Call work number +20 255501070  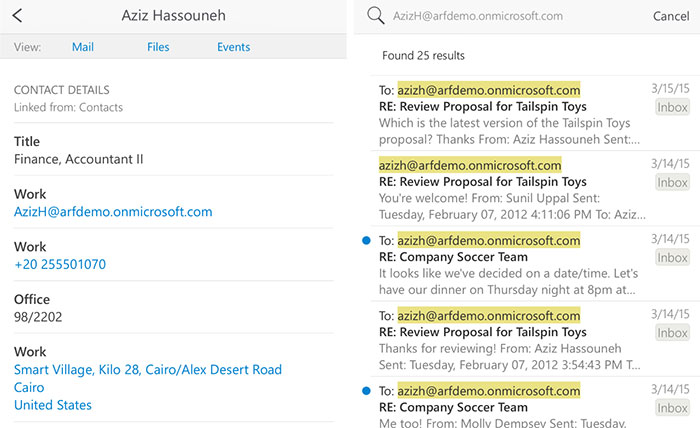tap(60, 264)
